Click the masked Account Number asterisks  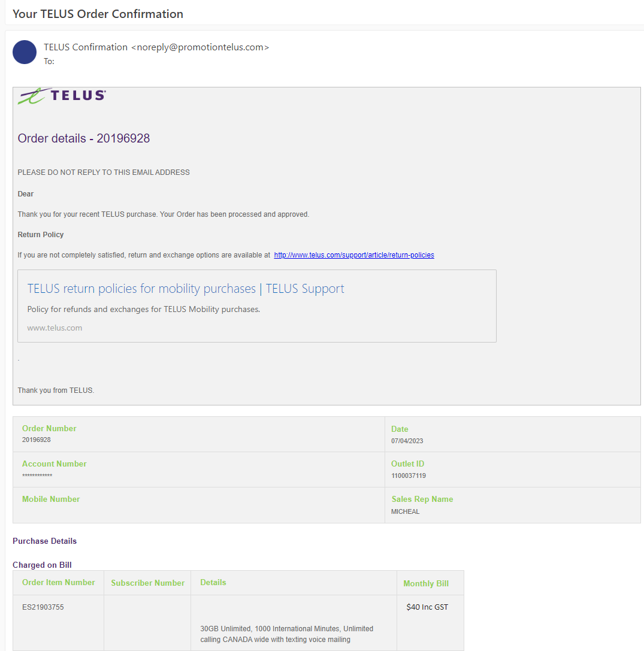coord(37,476)
